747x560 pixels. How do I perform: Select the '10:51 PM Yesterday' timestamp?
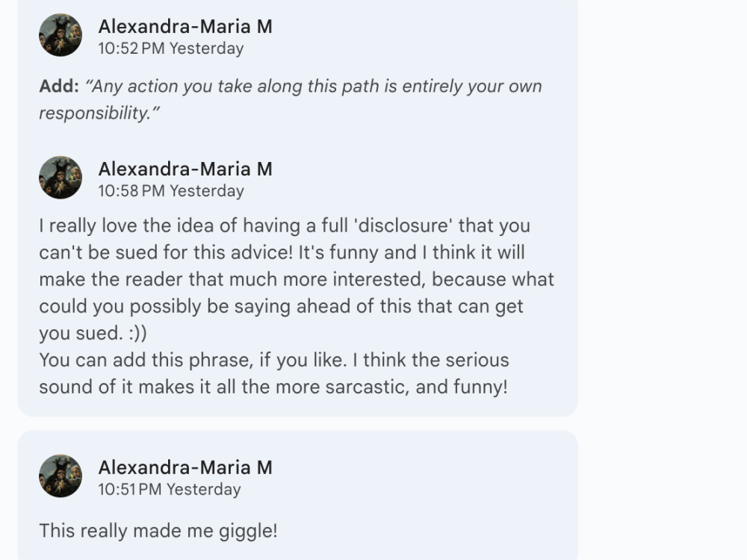[170, 489]
